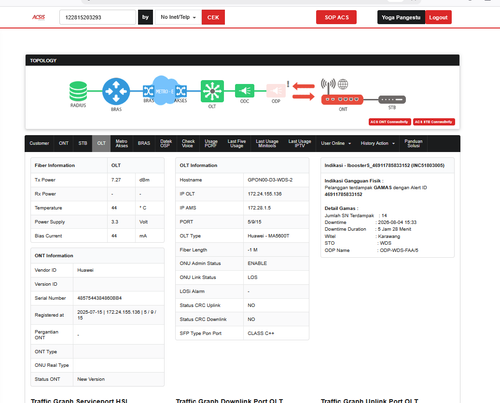Click the TOPOLOGY panel header
Viewport: 500px width, 403px height.
pos(242,60)
